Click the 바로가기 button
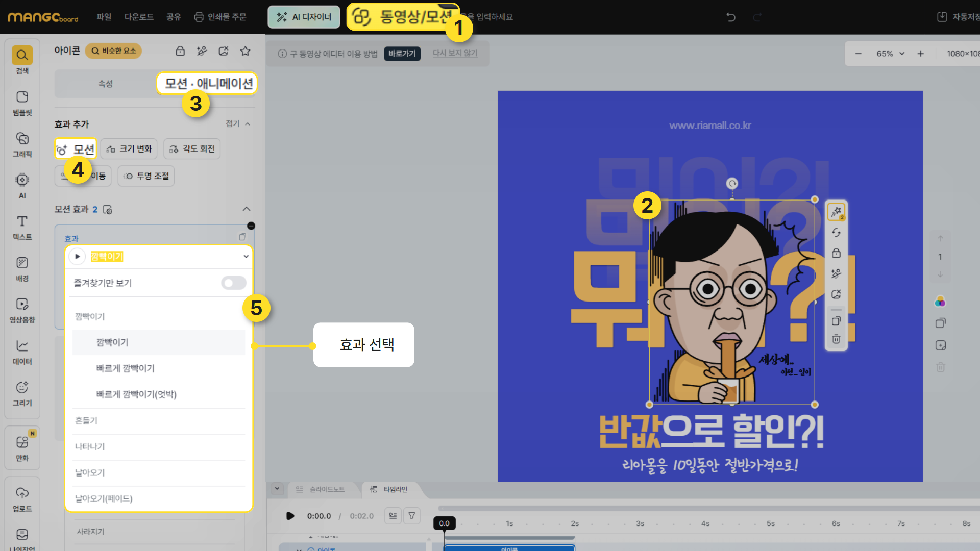This screenshot has width=980, height=551. pyautogui.click(x=402, y=54)
